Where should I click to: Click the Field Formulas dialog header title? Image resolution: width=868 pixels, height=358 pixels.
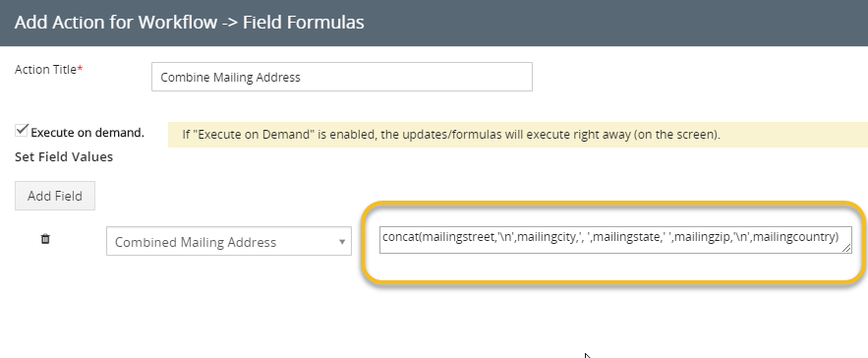point(190,23)
